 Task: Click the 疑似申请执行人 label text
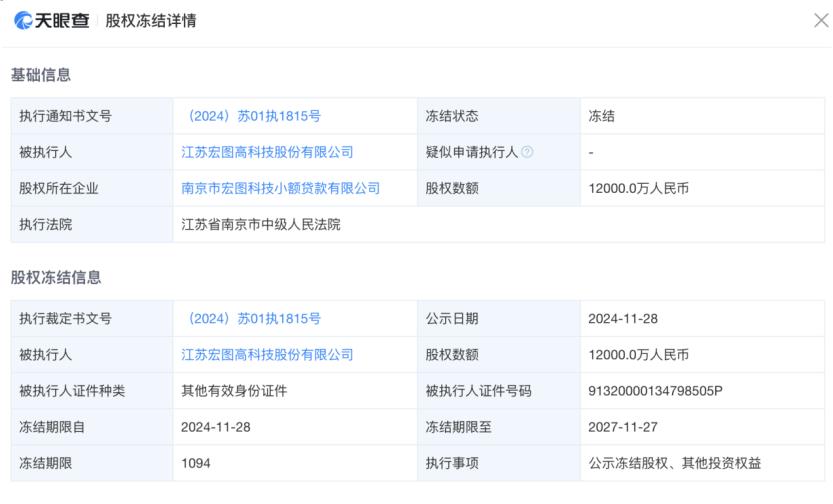(x=472, y=152)
